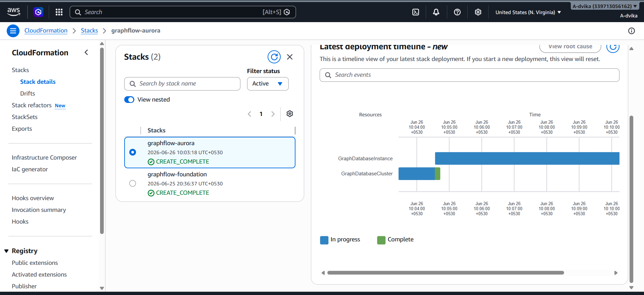Open Exports in the side navigation
The width and height of the screenshot is (644, 295).
[x=22, y=129]
